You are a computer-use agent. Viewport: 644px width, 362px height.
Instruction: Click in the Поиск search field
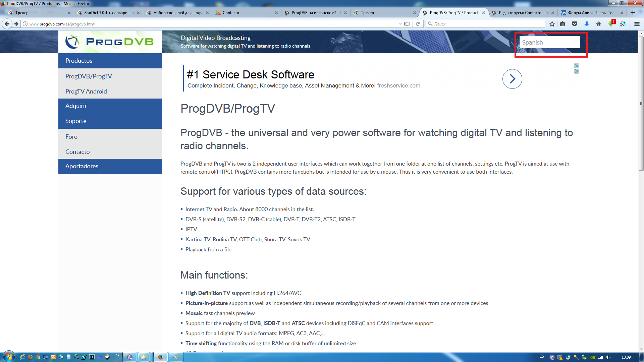click(486, 24)
